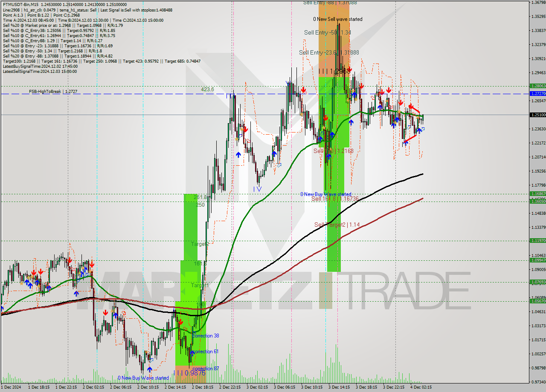Click the 1.09947 green price tag
Screen dimensions: 546x392
point(538,260)
